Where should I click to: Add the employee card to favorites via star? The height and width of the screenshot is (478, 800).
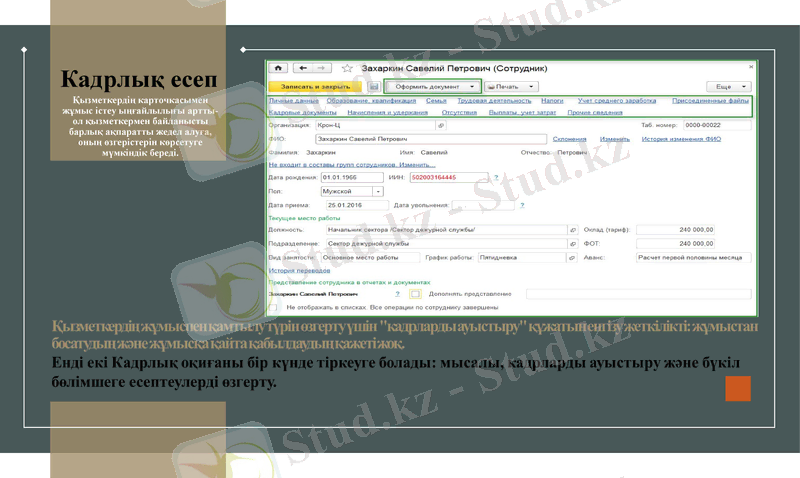tap(347, 68)
